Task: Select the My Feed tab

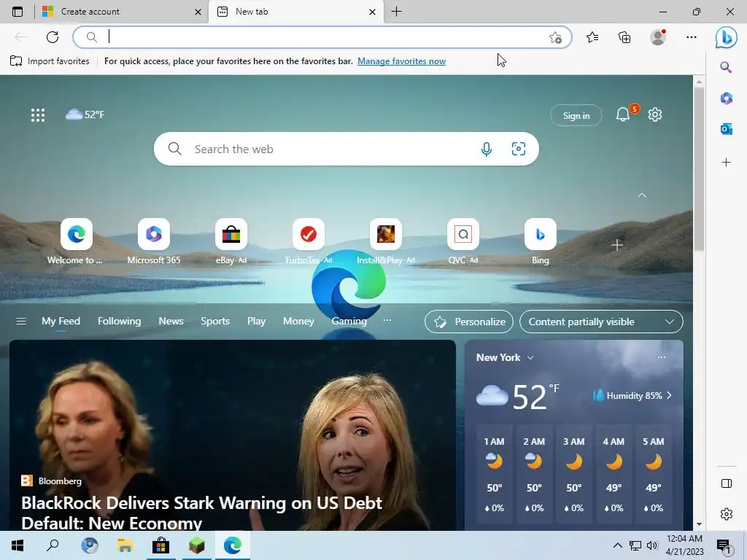Action: tap(61, 322)
